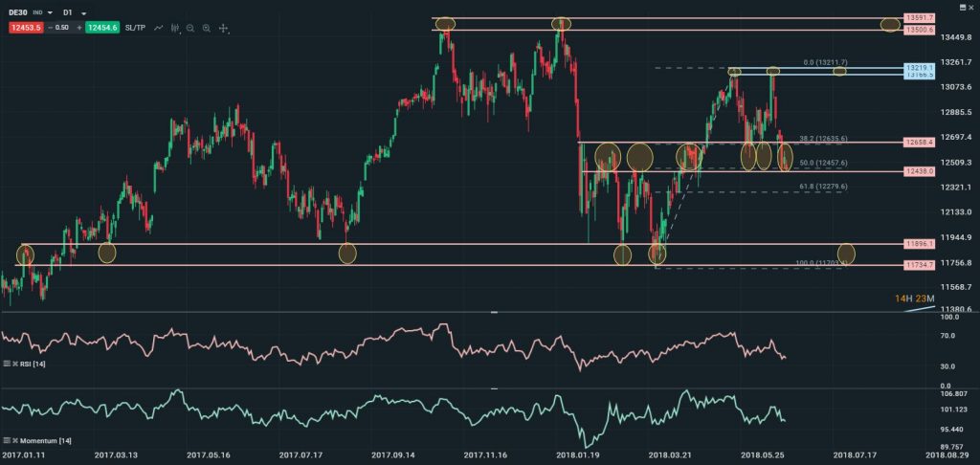Minimize the chart window icon
The height and width of the screenshot is (465, 980).
pyautogui.click(x=963, y=7)
